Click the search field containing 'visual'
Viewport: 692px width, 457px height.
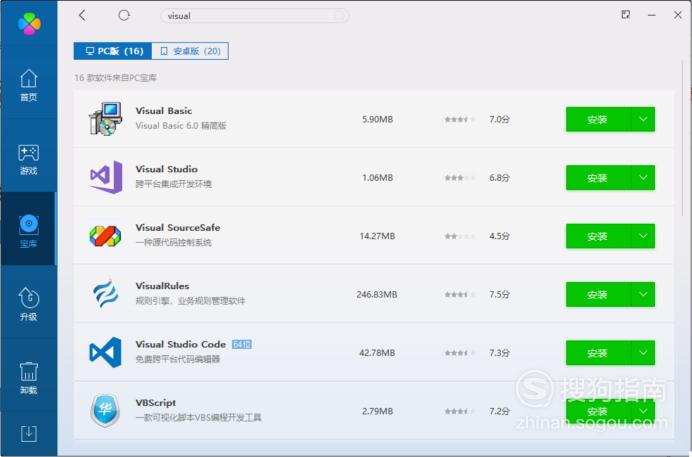point(254,16)
